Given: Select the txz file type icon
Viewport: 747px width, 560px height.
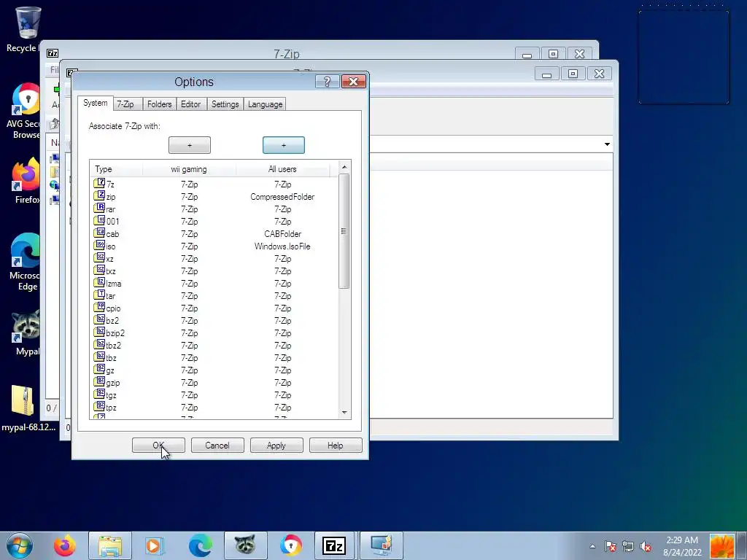Looking at the screenshot, I should click(x=99, y=270).
